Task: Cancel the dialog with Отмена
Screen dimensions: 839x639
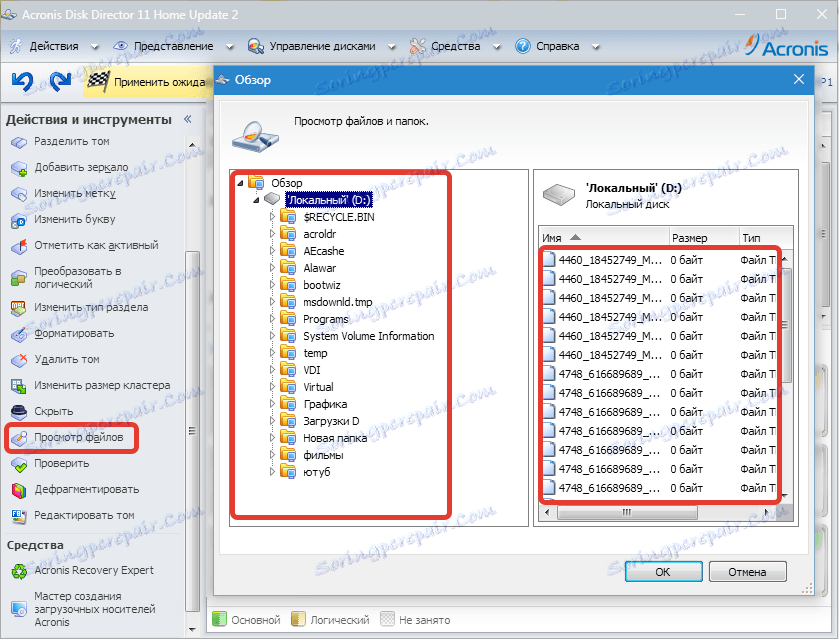Action: tap(747, 572)
